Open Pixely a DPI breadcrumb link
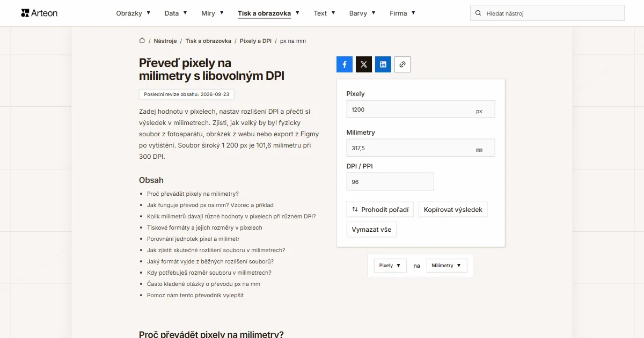Image resolution: width=644 pixels, height=338 pixels. tap(255, 41)
